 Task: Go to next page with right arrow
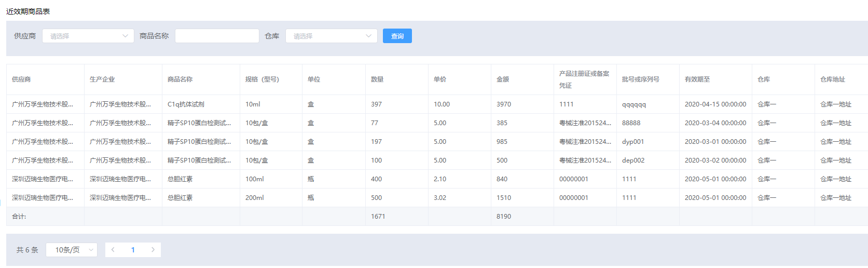[x=153, y=250]
